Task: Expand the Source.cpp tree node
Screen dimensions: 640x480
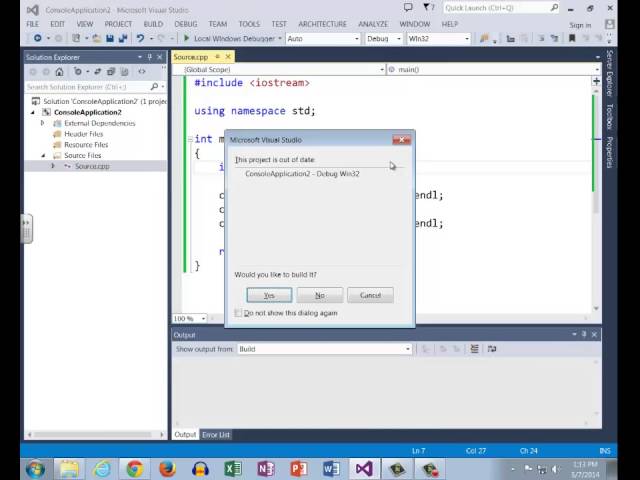Action: tap(53, 166)
